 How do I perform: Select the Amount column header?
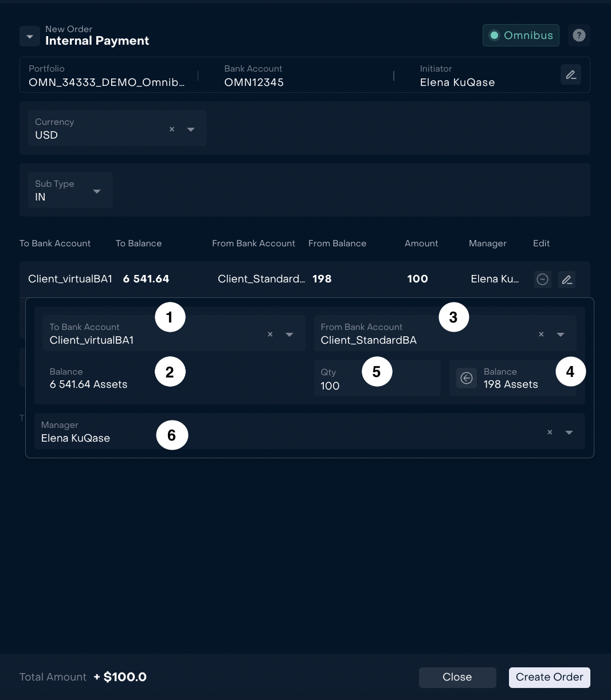421,243
